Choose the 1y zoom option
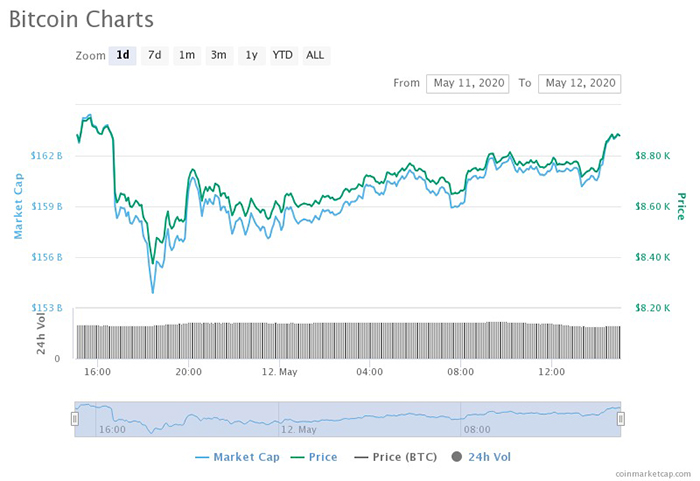This screenshot has width=700, height=481. point(251,55)
